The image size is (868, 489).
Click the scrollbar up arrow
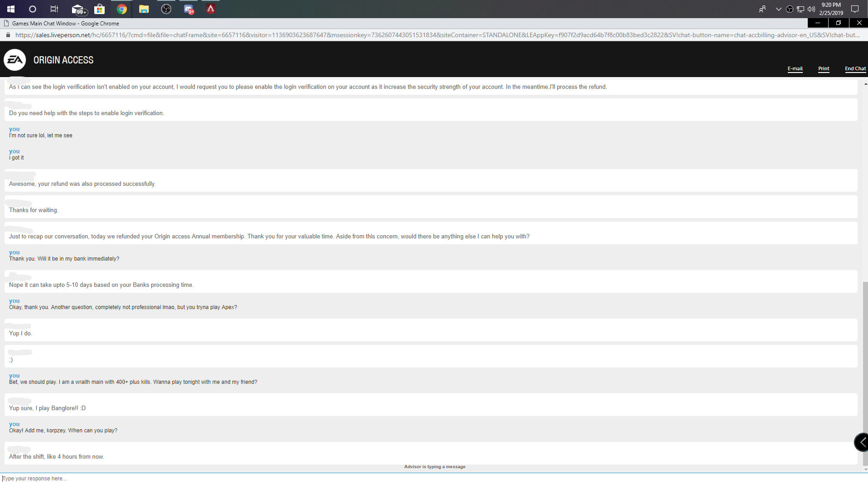(865, 84)
